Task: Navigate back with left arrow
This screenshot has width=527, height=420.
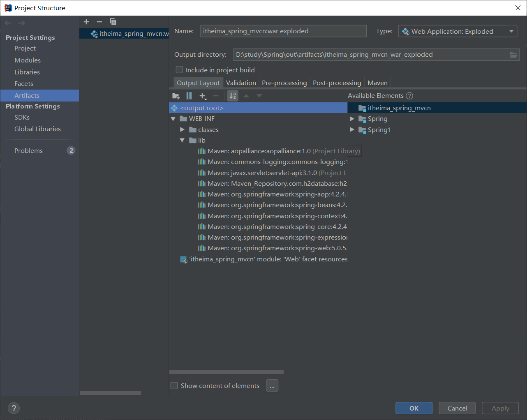Action: 8,23
